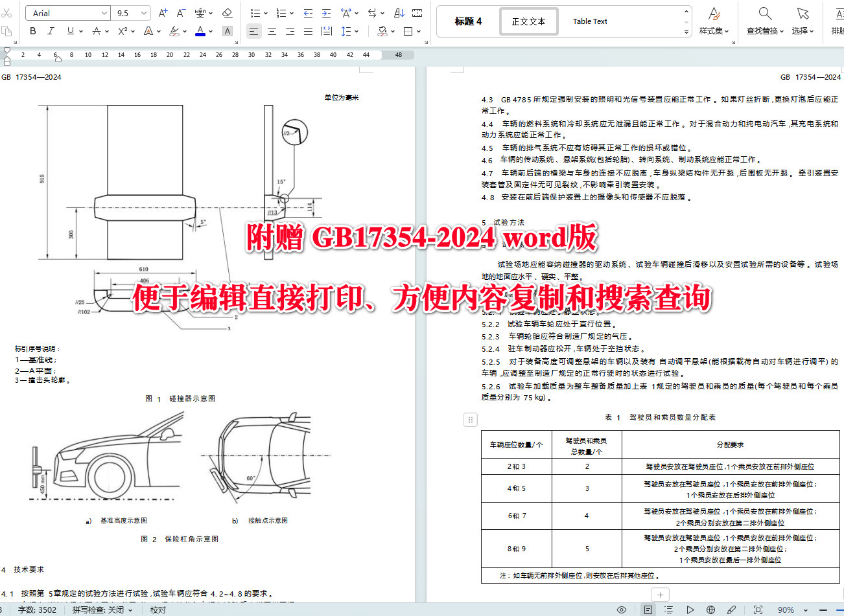Click the table move handle icon

point(471,420)
